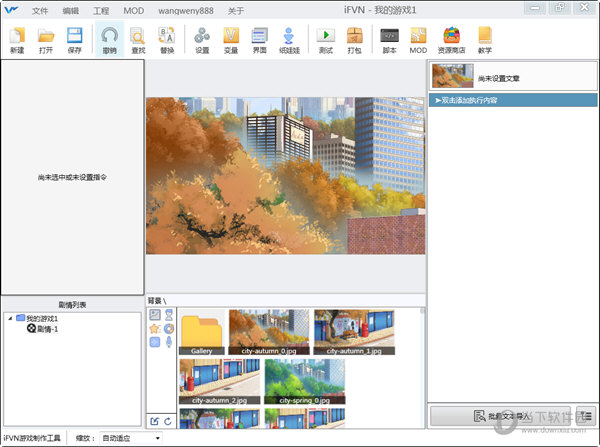Screen dimensions: 600x447
Task: Click the 撤销 (Undo) toolbar icon
Action: 109,40
